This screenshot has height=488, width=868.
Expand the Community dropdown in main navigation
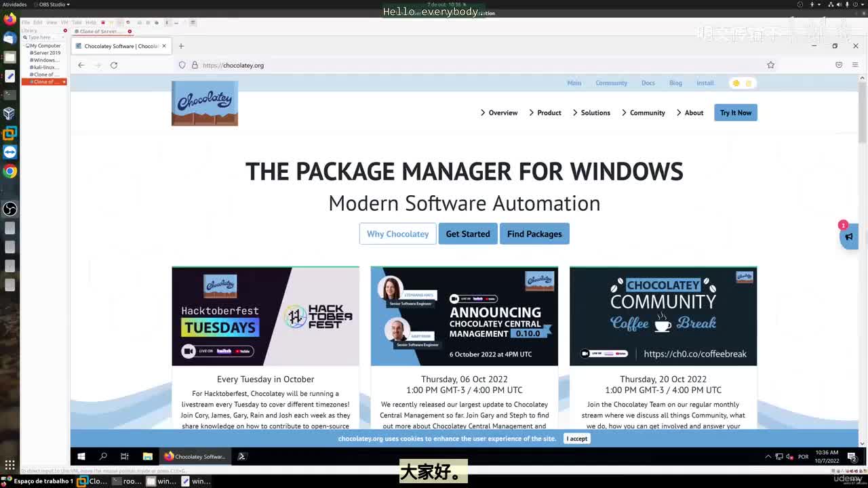[643, 113]
